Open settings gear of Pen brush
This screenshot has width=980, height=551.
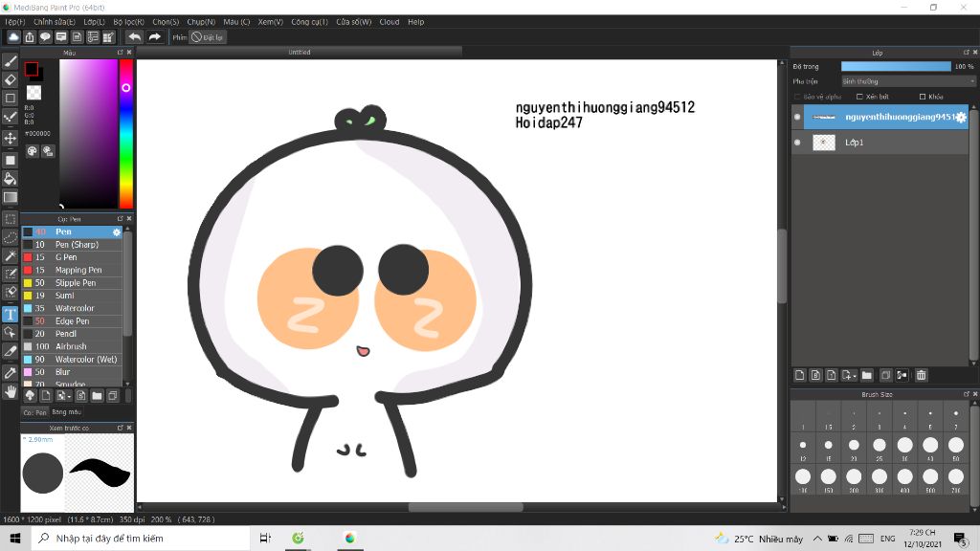116,231
